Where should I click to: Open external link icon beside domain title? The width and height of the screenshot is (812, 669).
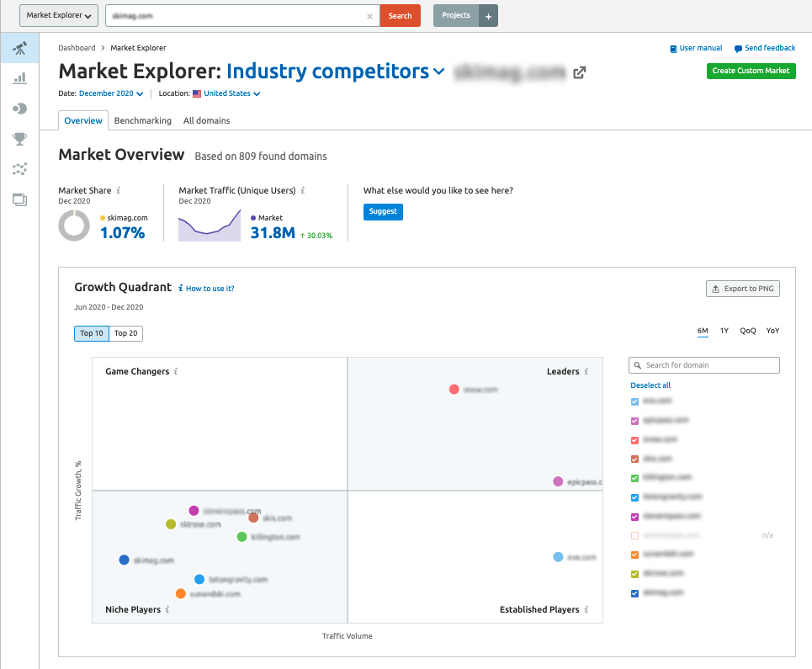click(579, 72)
